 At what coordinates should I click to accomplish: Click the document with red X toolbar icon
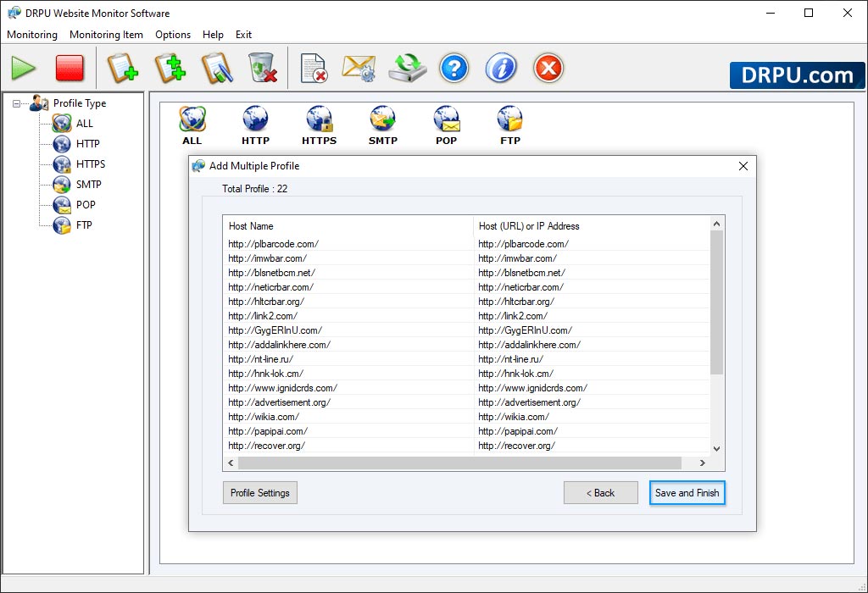pos(314,69)
